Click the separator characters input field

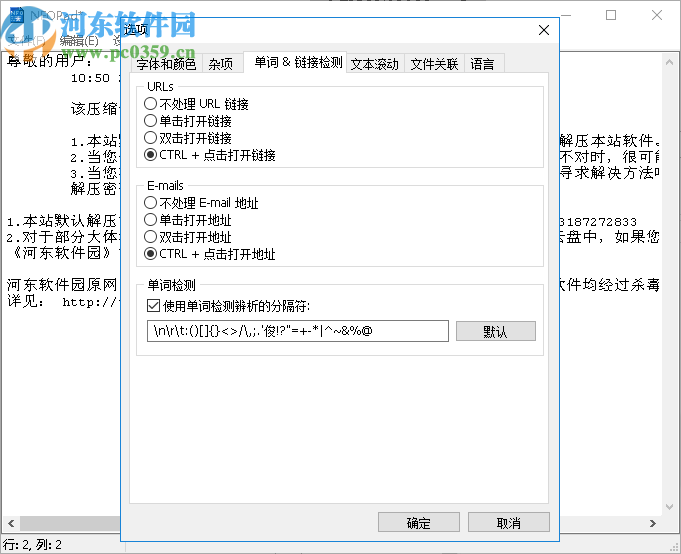point(298,331)
